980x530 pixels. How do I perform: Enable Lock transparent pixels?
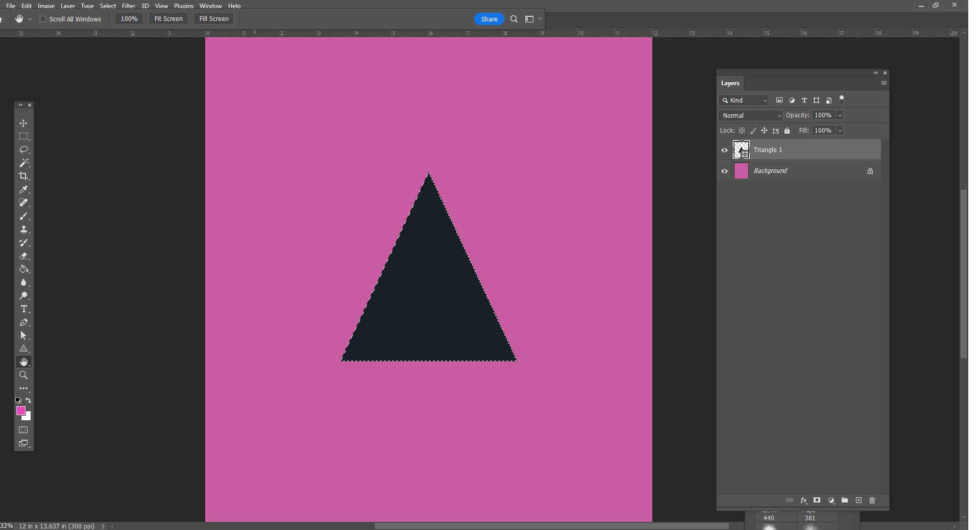click(743, 131)
